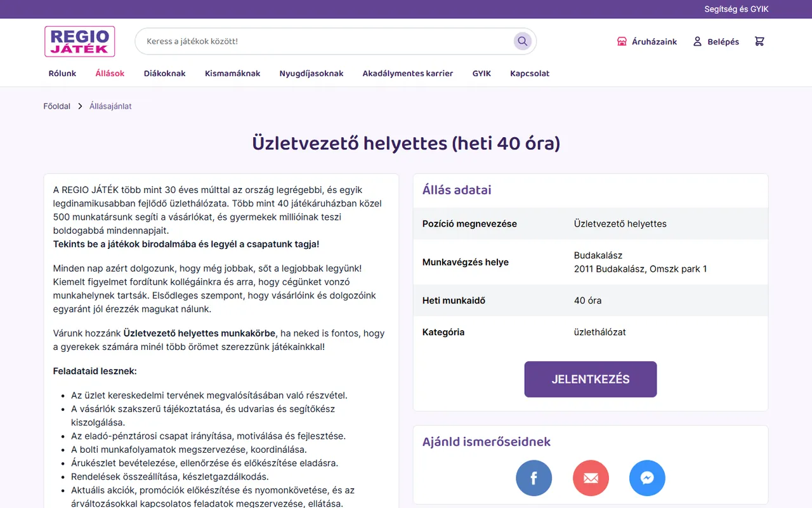The image size is (812, 508).
Task: Open Akadálymentes karrier menu item
Action: click(408, 74)
